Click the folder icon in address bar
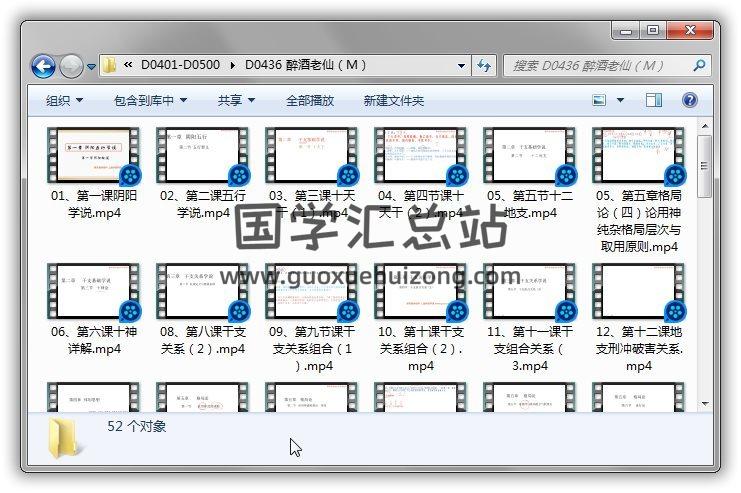Screen dimensions: 741x493 [109, 65]
